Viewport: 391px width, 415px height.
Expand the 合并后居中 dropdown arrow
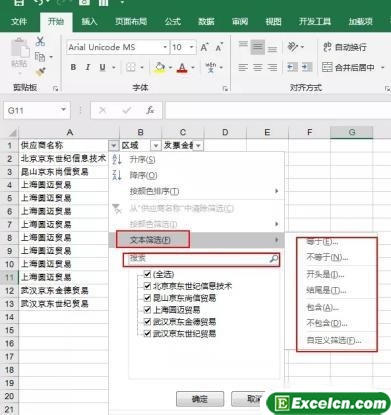[x=383, y=68]
